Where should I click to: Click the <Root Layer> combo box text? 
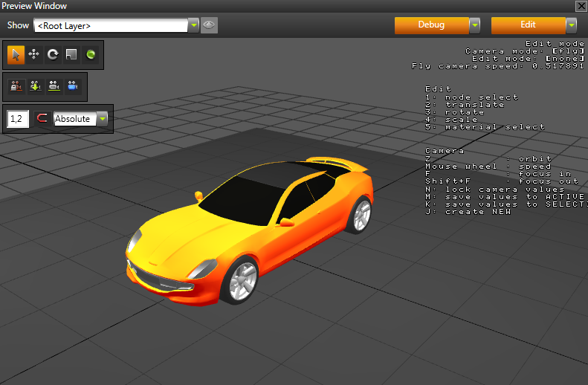tap(110, 25)
